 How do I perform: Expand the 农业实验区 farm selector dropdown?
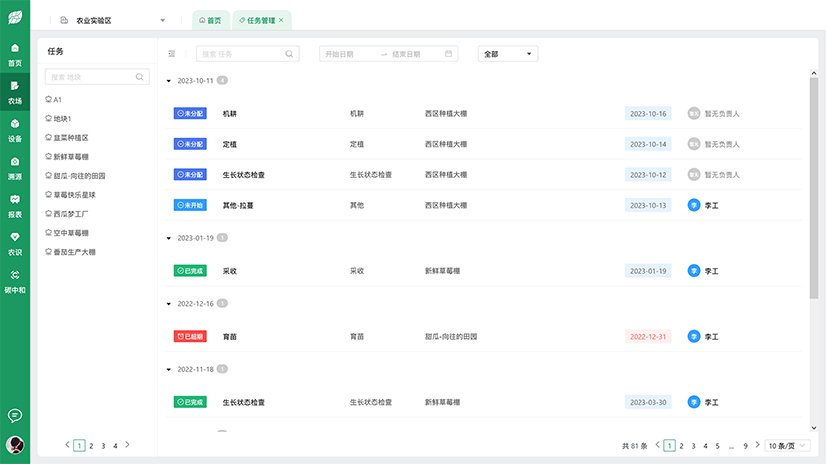click(163, 20)
